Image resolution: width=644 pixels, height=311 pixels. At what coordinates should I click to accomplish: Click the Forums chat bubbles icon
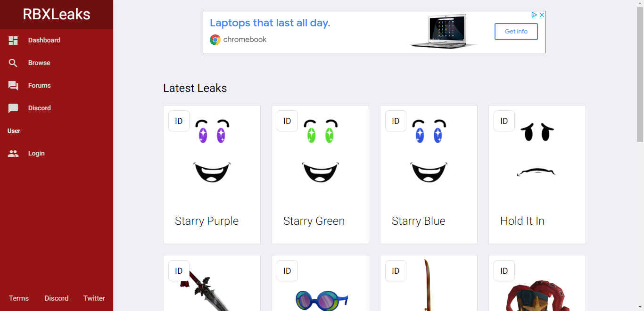(x=13, y=86)
